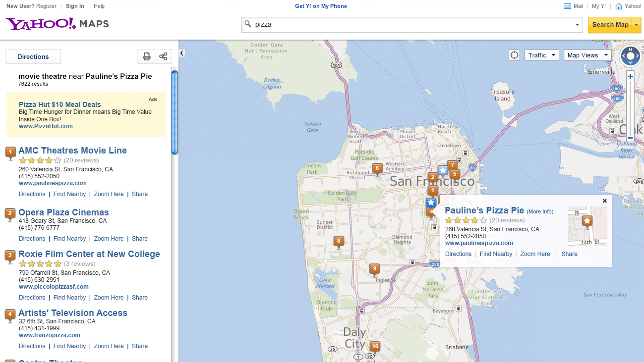Click Share under Artists' Television Access

coord(140,346)
